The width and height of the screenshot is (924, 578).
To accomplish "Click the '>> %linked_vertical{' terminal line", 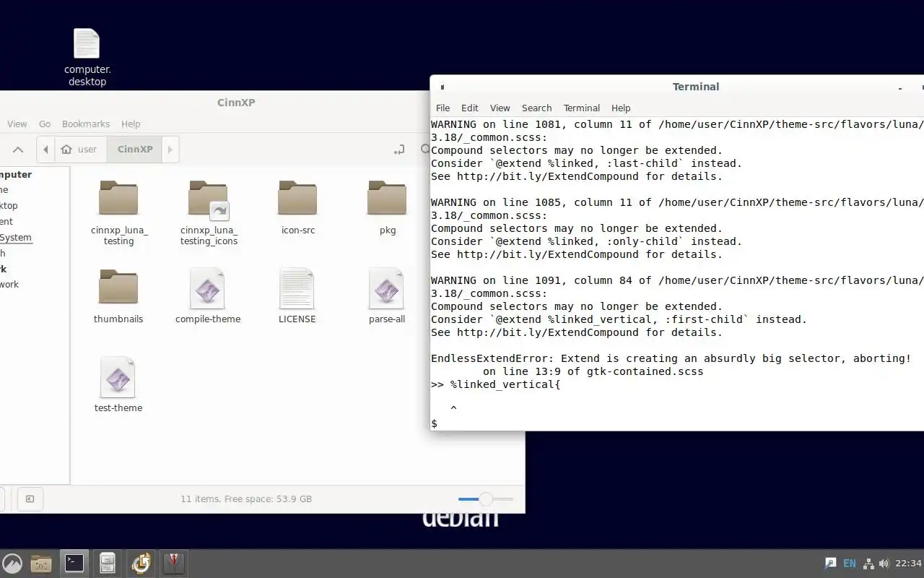I will 496,384.
